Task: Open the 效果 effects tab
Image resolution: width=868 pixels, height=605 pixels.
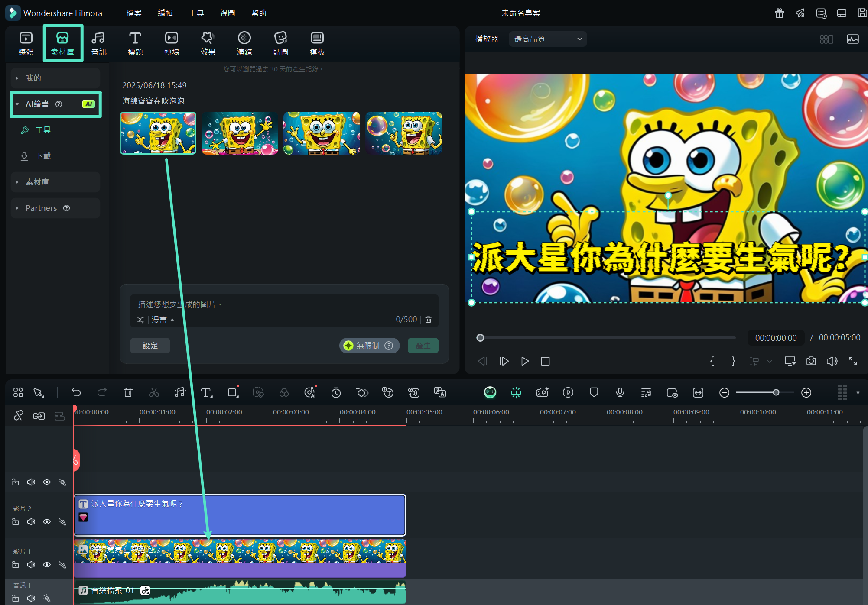Action: (x=208, y=44)
